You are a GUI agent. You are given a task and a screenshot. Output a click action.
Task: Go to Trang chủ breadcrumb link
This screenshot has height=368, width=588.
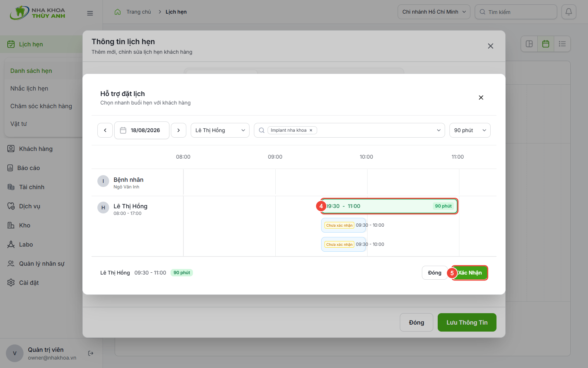coord(139,12)
